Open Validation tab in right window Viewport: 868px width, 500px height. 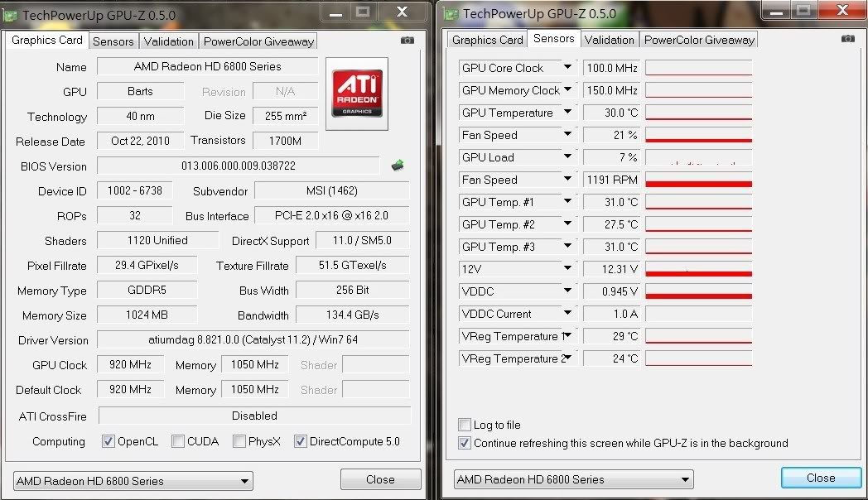pos(609,40)
